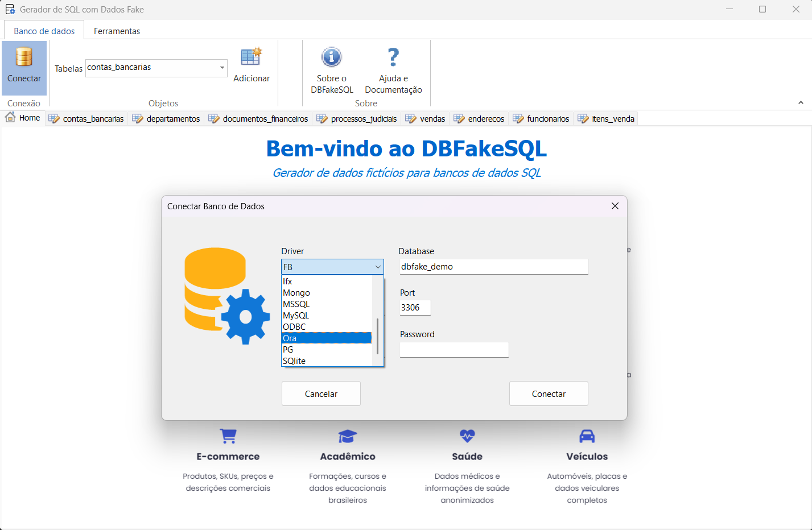Screen dimensions: 812x530
Task: Open the Ferramentas ribbon tab
Action: pos(117,31)
